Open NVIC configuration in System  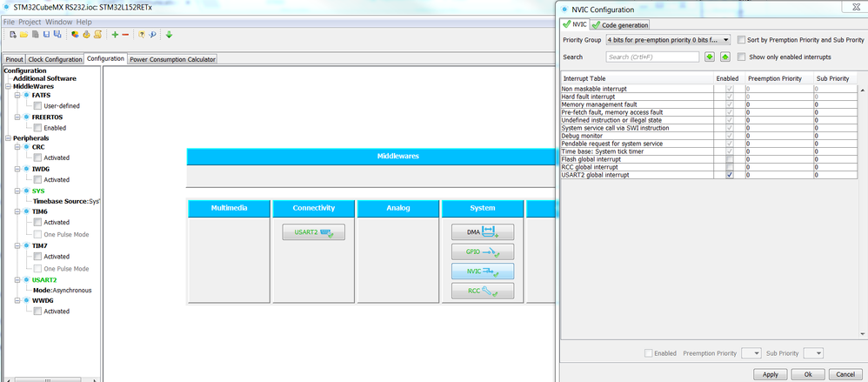pos(483,271)
